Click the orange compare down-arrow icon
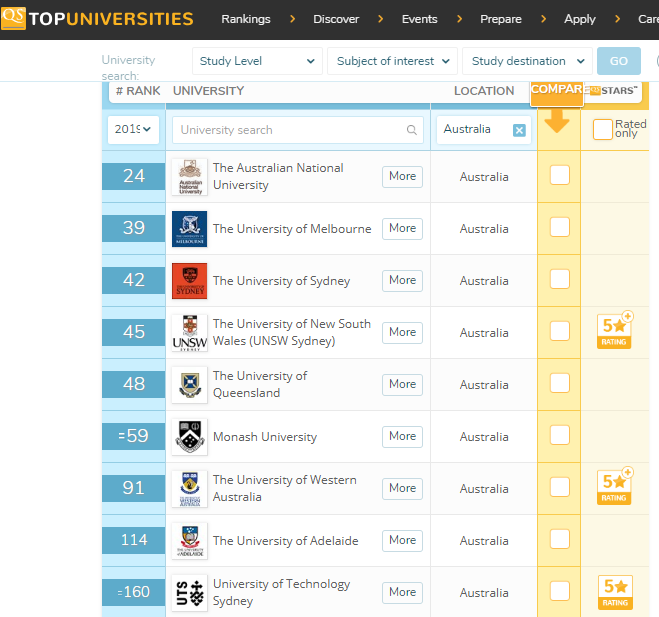This screenshot has height=617, width=659. [558, 120]
